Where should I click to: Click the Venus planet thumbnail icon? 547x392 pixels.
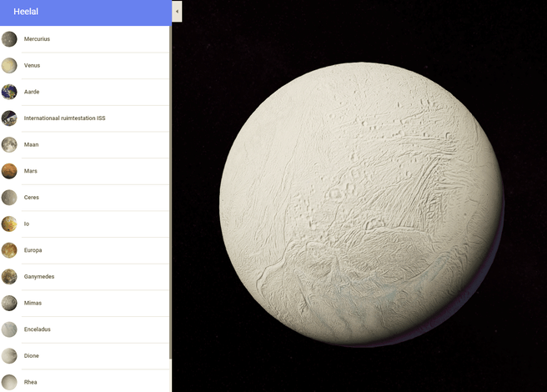(x=9, y=66)
